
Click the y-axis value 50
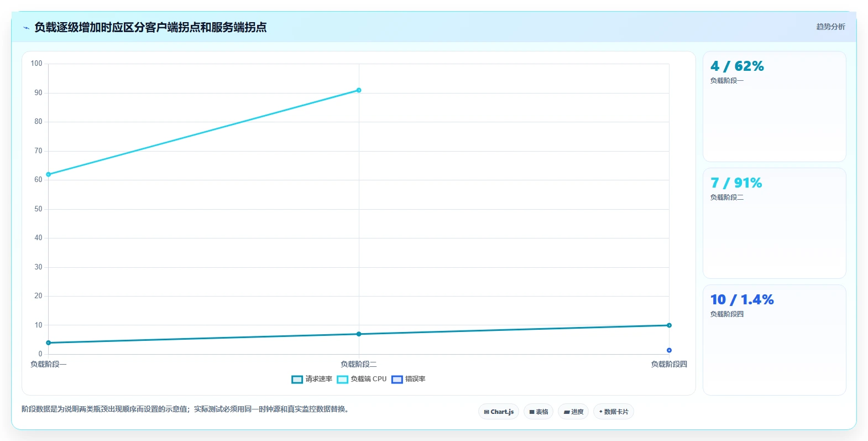click(38, 209)
